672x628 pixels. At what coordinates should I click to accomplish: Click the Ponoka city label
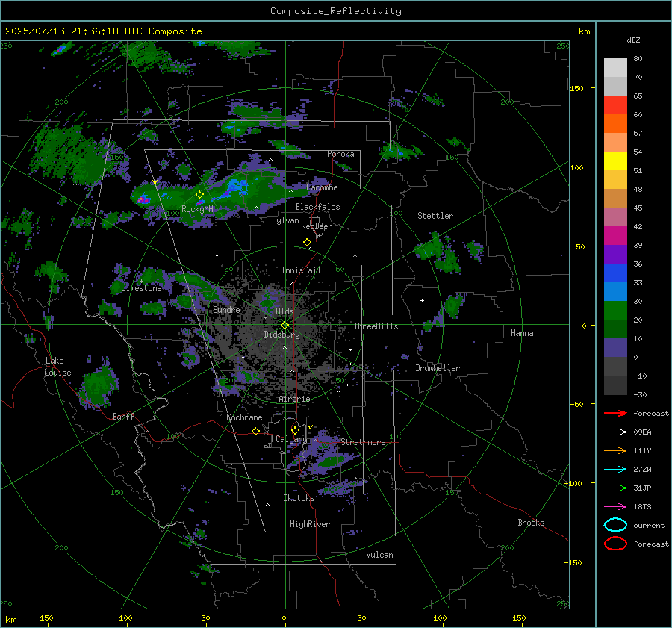tap(340, 154)
